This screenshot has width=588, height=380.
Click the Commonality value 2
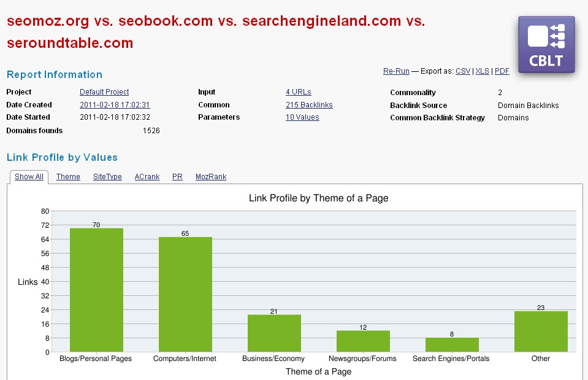click(x=500, y=92)
